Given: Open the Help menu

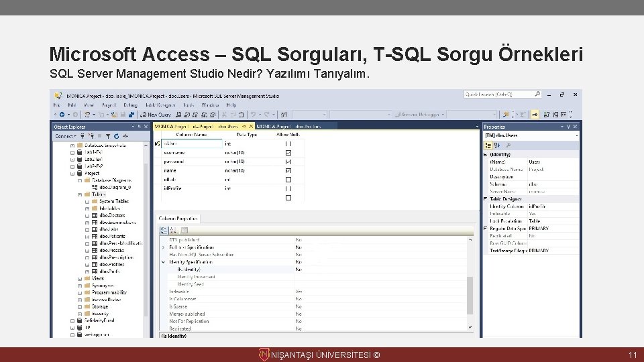Looking at the screenshot, I should [x=231, y=105].
